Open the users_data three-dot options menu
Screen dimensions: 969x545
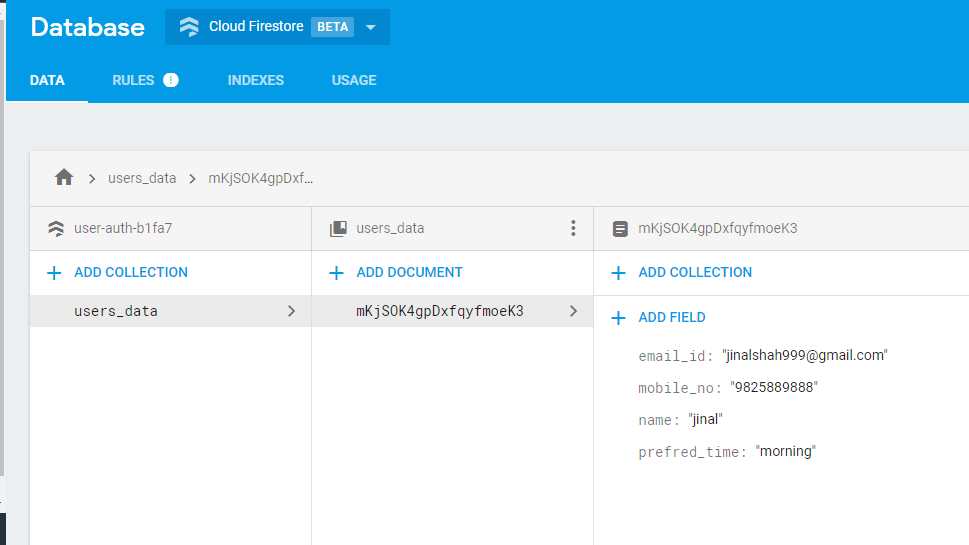coord(573,228)
